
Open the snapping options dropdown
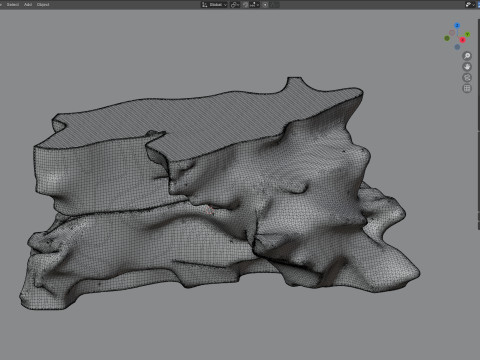click(x=254, y=5)
